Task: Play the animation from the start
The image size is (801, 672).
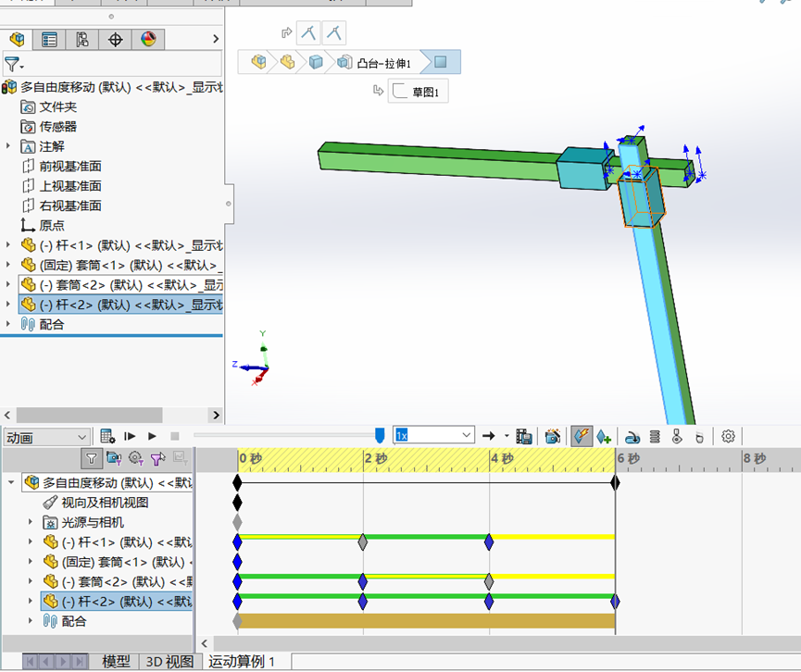Action: [129, 435]
